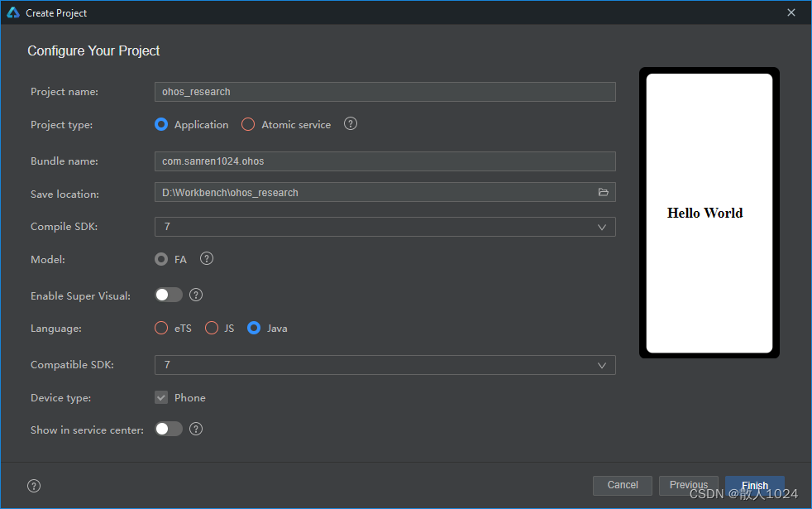Browse folder for Save location
Viewport: 812px width, 509px height.
point(604,192)
